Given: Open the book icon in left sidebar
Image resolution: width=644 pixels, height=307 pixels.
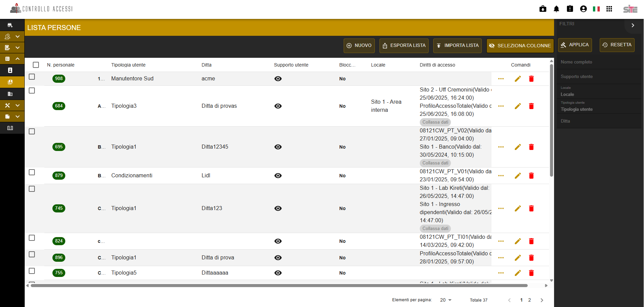Looking at the screenshot, I should (x=10, y=128).
